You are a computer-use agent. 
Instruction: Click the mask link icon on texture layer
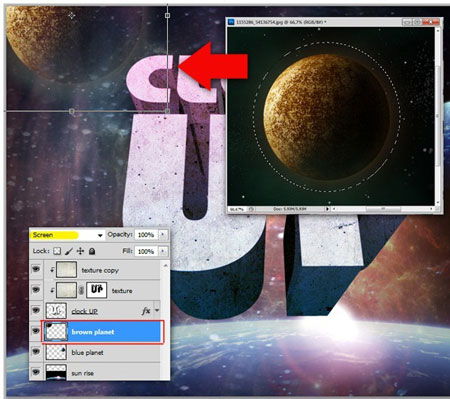(81, 290)
